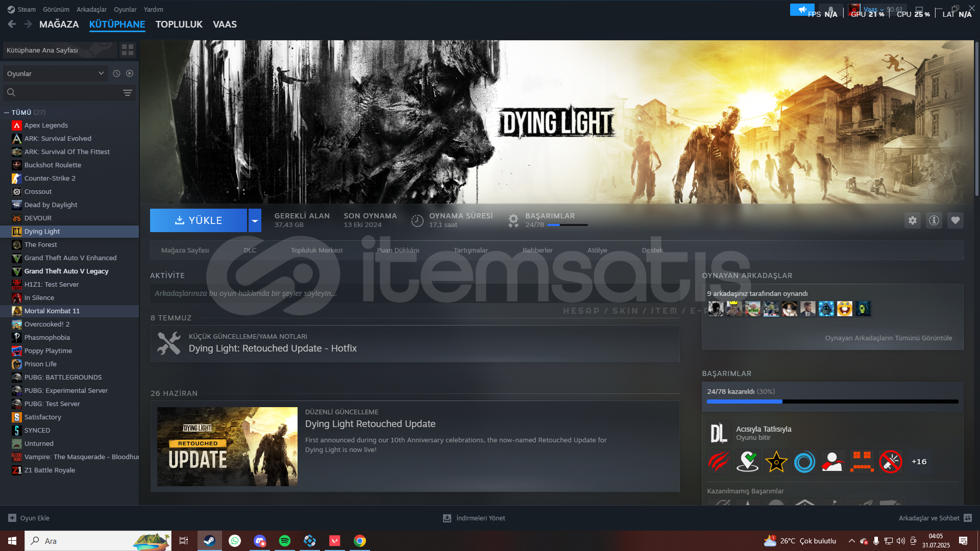Select Mortal Kombat 11 in library
Screen dimensions: 980x551
69,311
